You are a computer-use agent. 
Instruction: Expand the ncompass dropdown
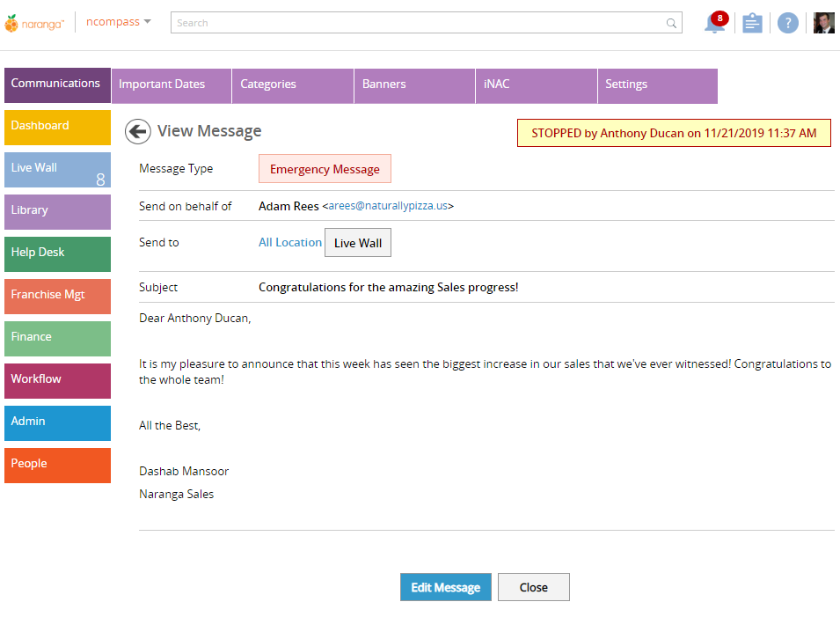tap(119, 22)
